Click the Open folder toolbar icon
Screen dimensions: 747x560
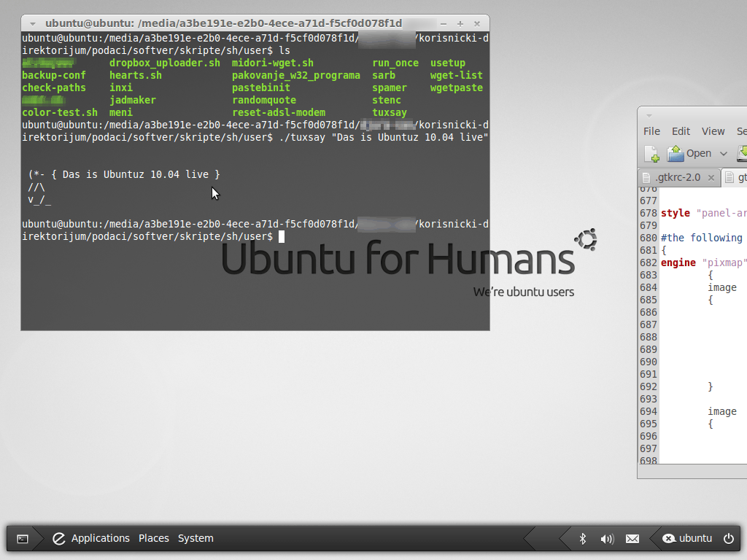[x=676, y=154]
